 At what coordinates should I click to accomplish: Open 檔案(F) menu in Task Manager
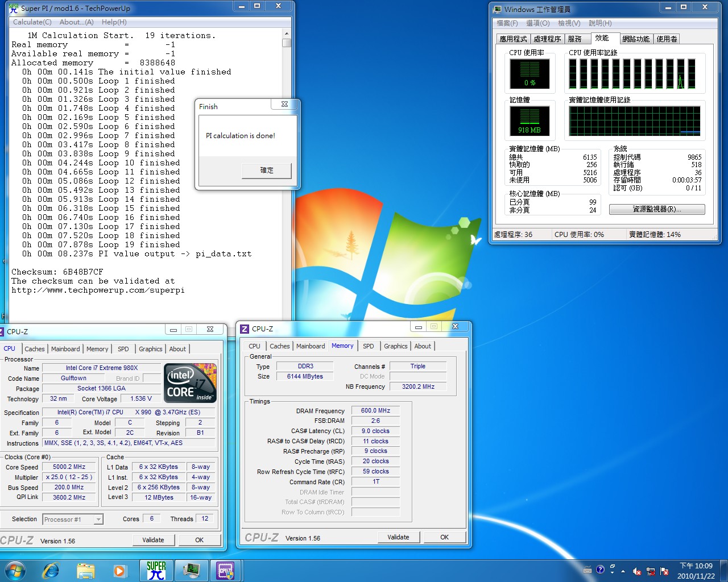[x=507, y=23]
